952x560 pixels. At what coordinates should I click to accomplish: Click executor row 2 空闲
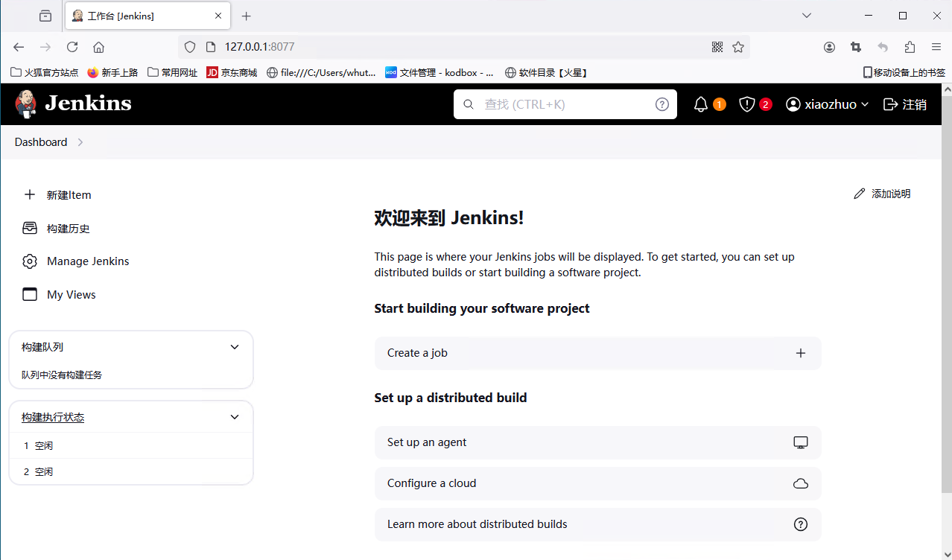click(131, 471)
